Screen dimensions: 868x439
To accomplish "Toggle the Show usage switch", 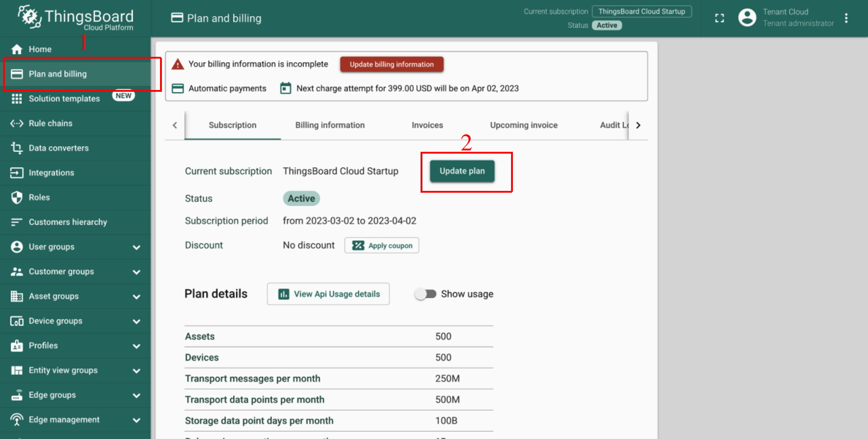I will tap(426, 294).
